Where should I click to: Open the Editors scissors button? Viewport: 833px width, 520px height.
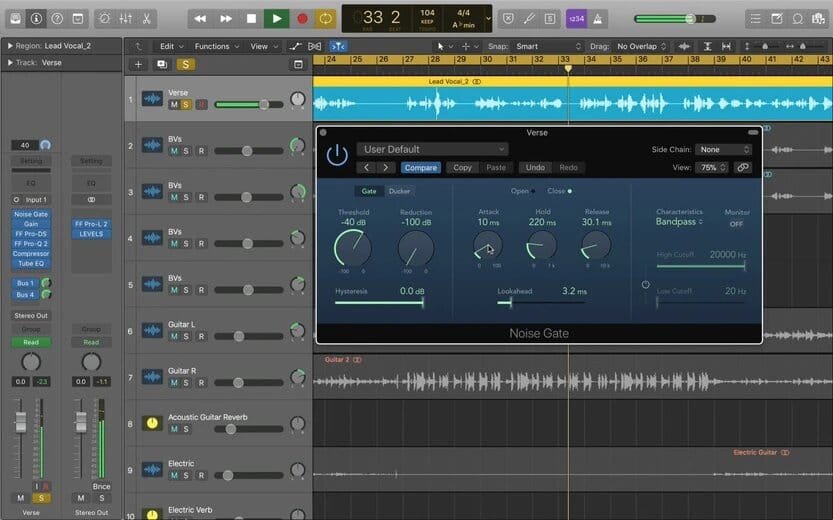(x=146, y=19)
